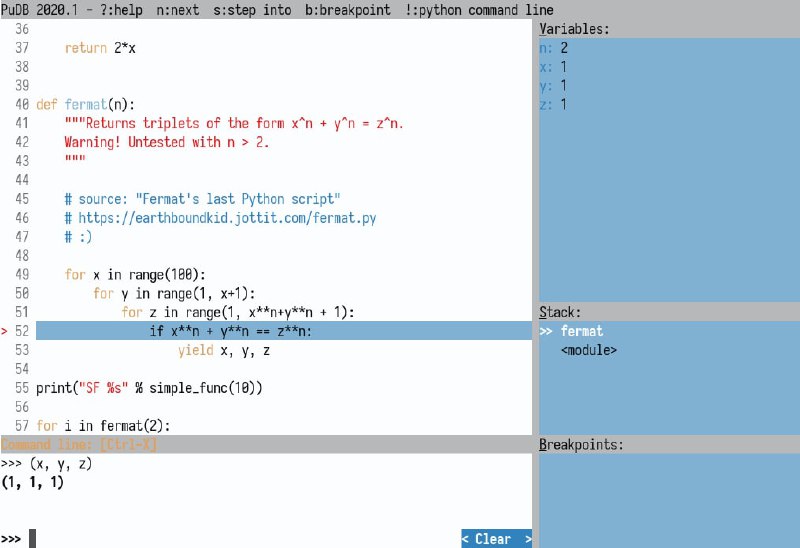Click the (1, 1, 1) output result

coord(32,482)
